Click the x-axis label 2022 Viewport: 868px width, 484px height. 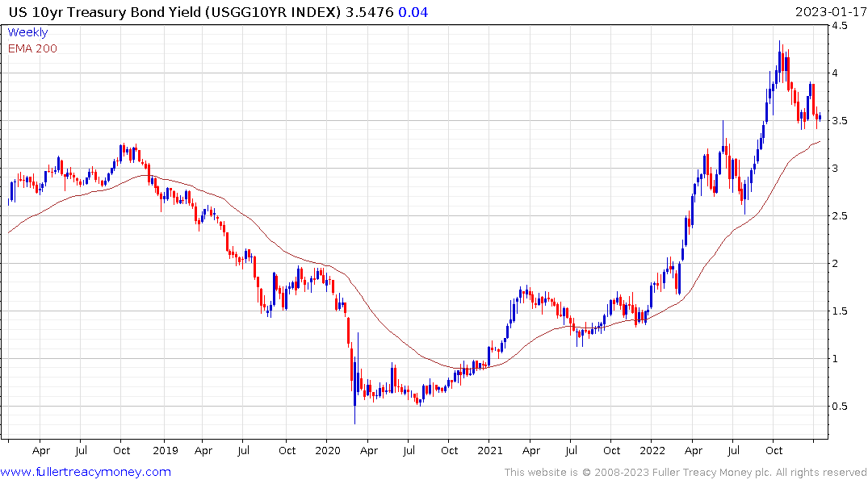tap(652, 450)
